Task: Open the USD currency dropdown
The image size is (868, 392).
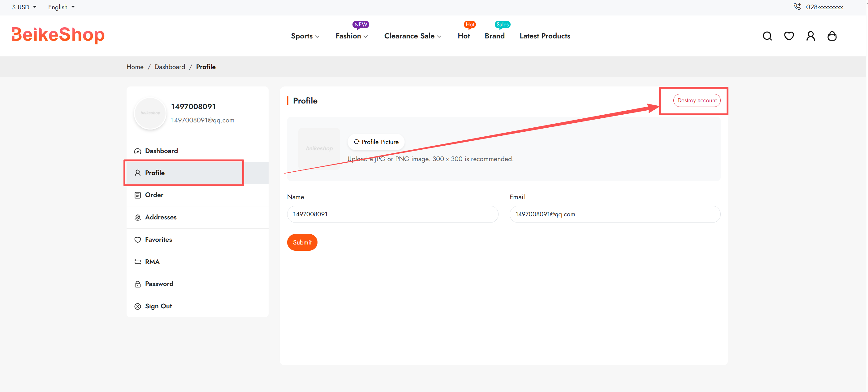Action: 24,7
